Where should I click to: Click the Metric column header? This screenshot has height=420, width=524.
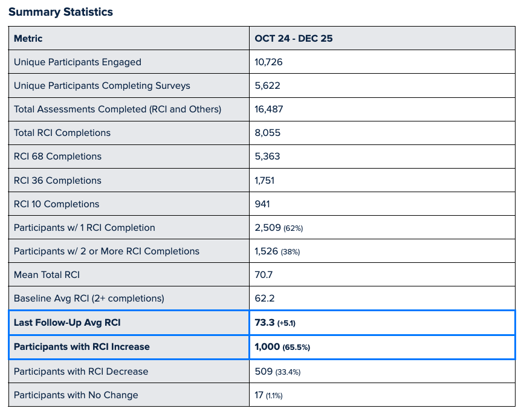28,38
